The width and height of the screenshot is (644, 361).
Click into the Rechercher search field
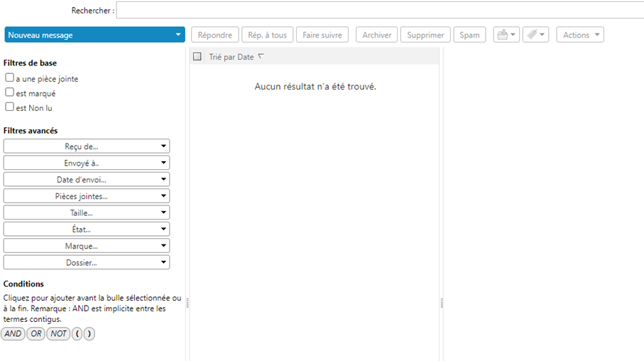(380, 11)
